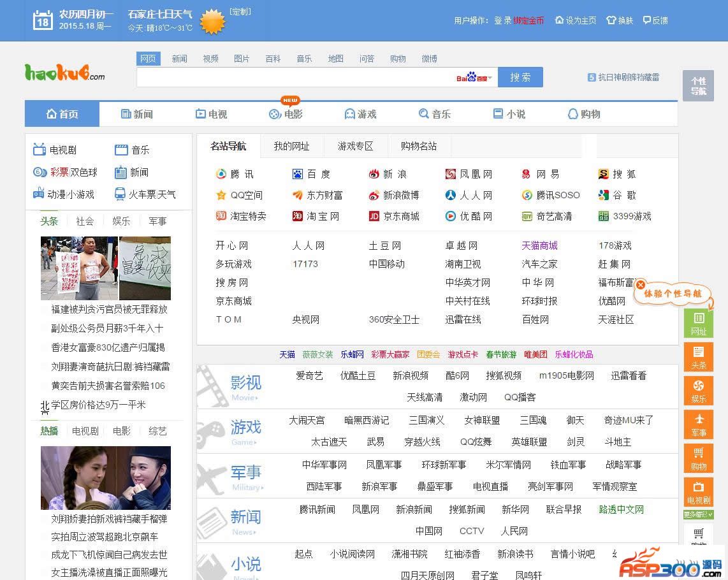The width and height of the screenshot is (728, 580).
Task: Expand the Baidu search engine dropdown
Action: tap(490, 78)
